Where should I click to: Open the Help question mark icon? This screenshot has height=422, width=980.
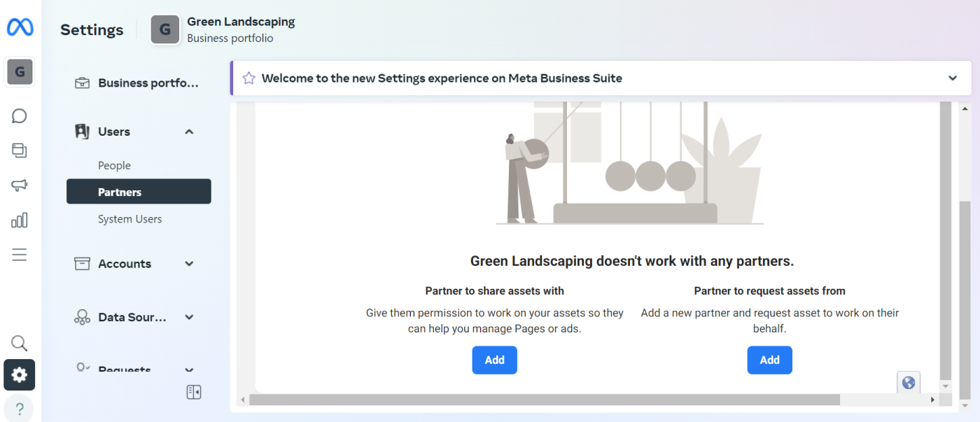(20, 409)
